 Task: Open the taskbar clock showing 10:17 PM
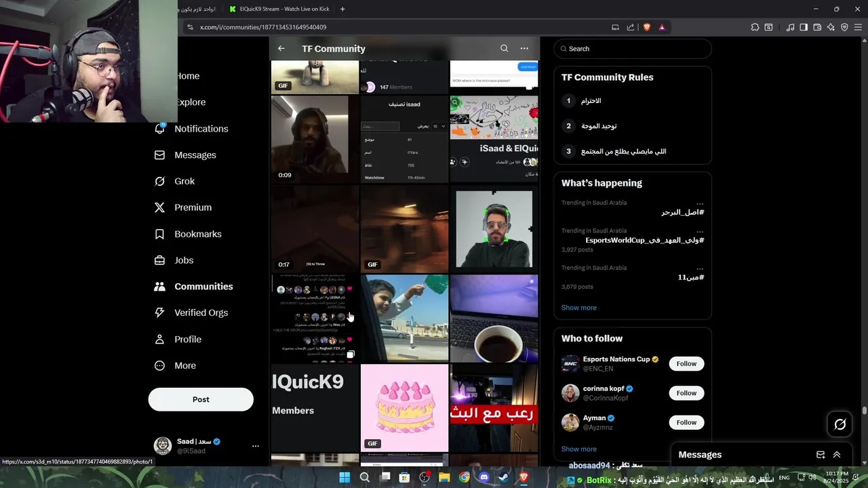[837, 477]
